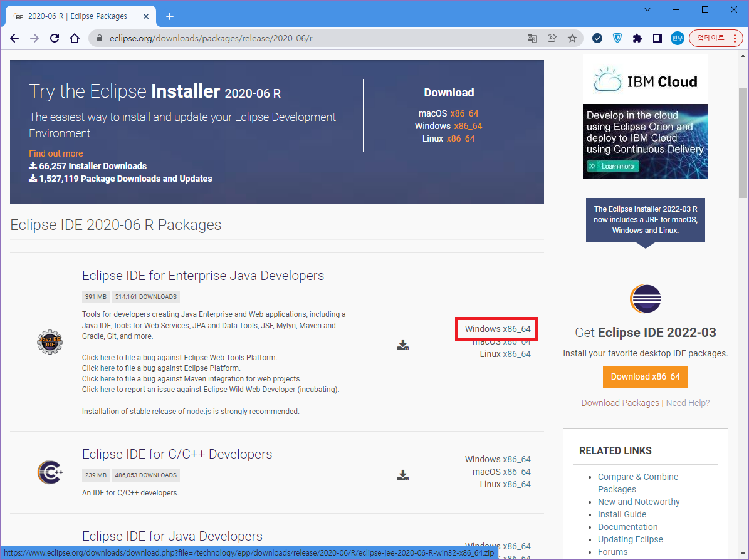
Task: Click the Java EE IDE gear icon
Action: click(50, 342)
